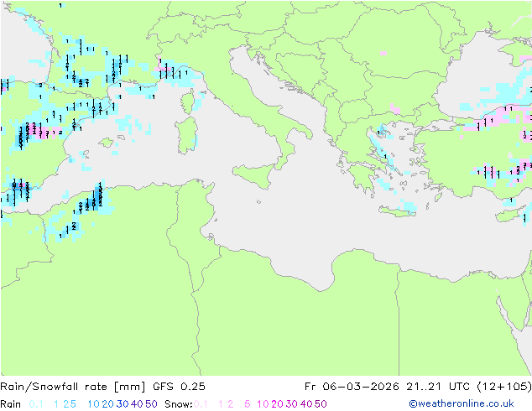Click the "Snow:" legend label
The image size is (532, 411).
[x=179, y=404]
